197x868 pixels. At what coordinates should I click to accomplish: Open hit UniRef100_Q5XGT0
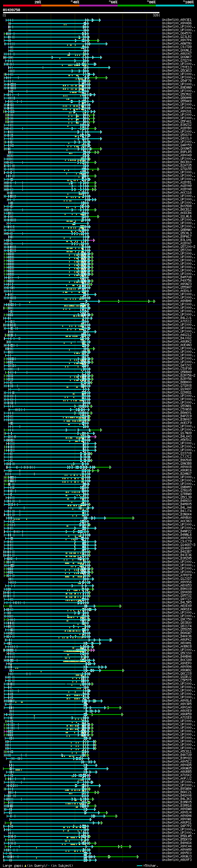click(x=176, y=135)
